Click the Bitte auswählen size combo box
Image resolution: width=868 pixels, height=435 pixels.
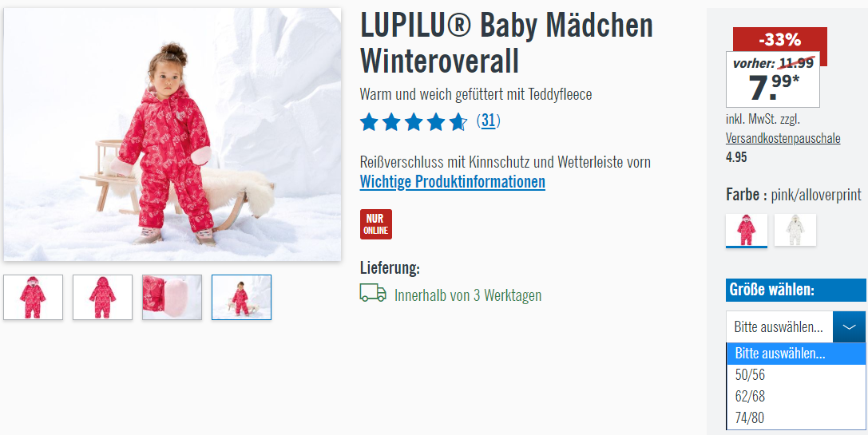(796, 326)
